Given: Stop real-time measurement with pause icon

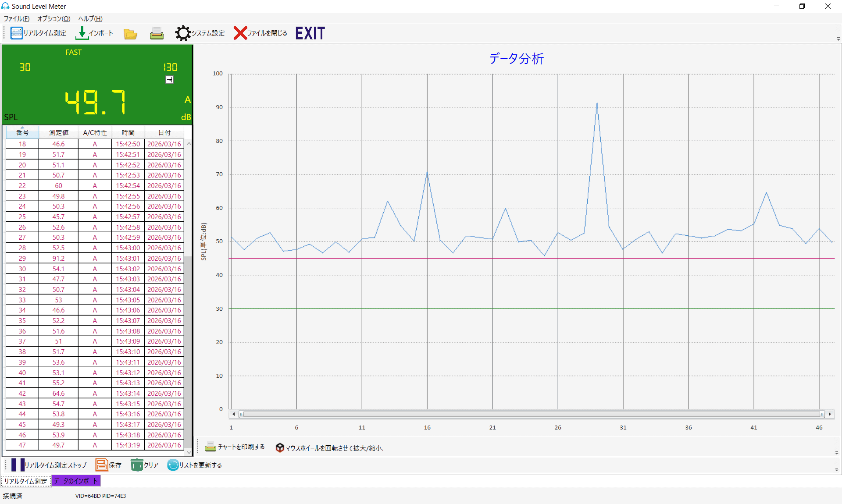Looking at the screenshot, I should point(18,465).
